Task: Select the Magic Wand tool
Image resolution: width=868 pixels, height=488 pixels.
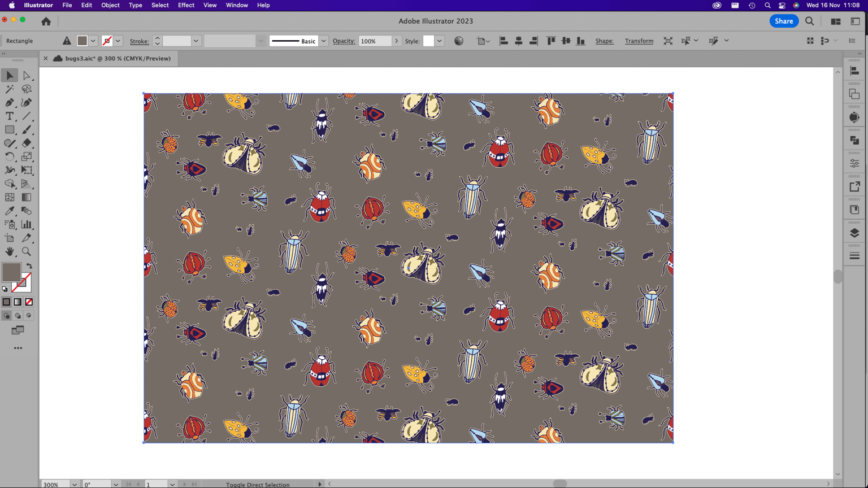Action: [x=10, y=89]
